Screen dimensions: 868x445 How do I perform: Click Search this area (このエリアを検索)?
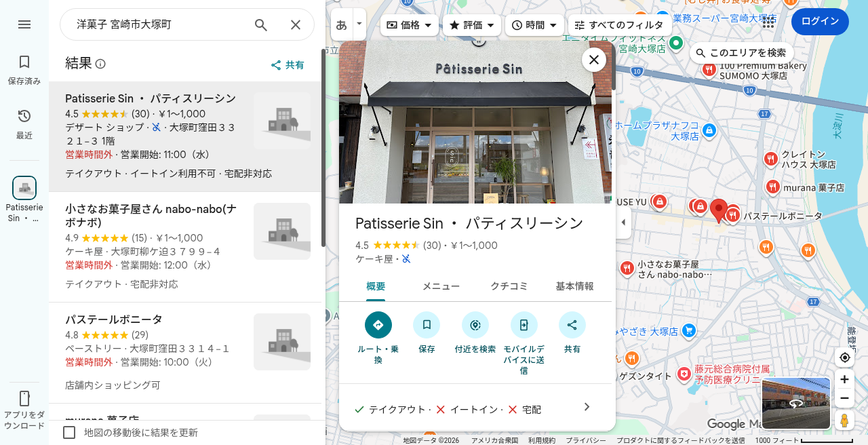point(741,53)
